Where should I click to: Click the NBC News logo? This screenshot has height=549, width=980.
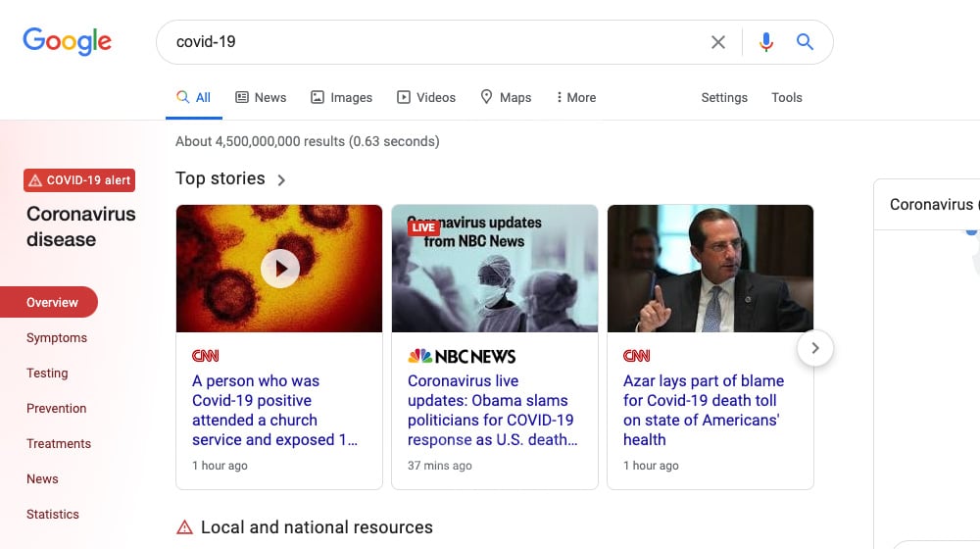tap(462, 357)
